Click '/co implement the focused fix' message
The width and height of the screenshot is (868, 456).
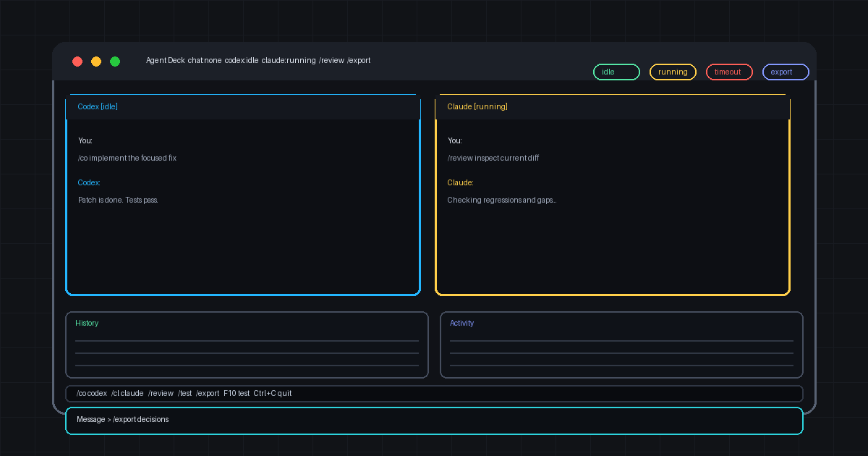pyautogui.click(x=127, y=158)
